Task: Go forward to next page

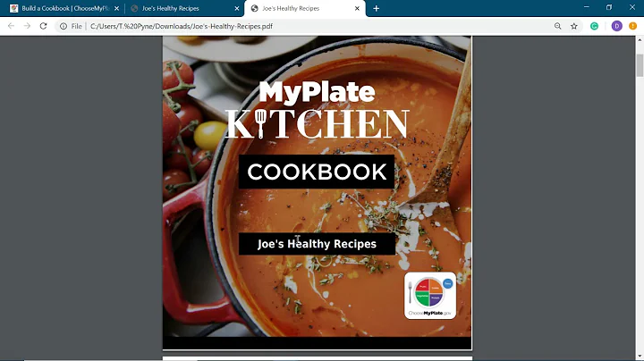Action: point(27,26)
